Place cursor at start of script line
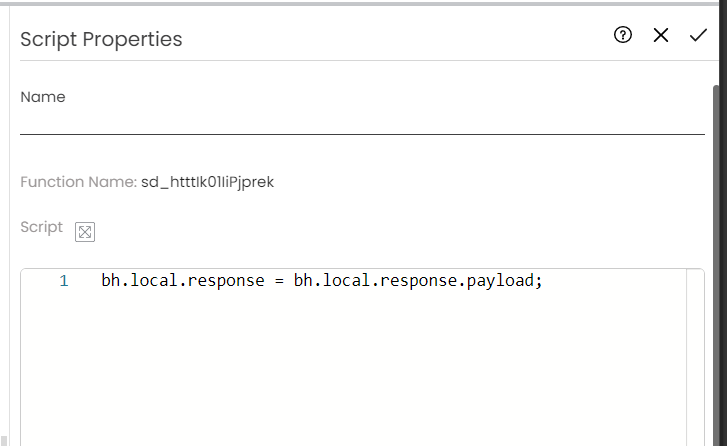Viewport: 727px width, 446px height. [x=102, y=281]
